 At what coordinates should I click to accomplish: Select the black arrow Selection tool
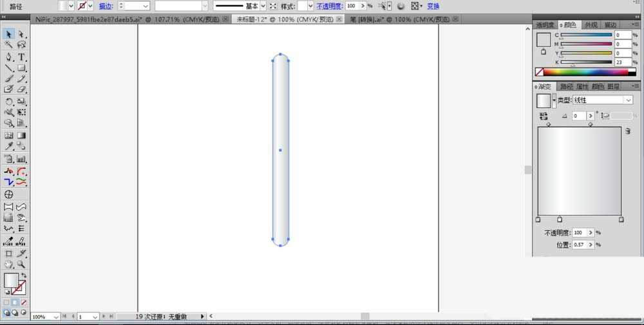pos(9,34)
